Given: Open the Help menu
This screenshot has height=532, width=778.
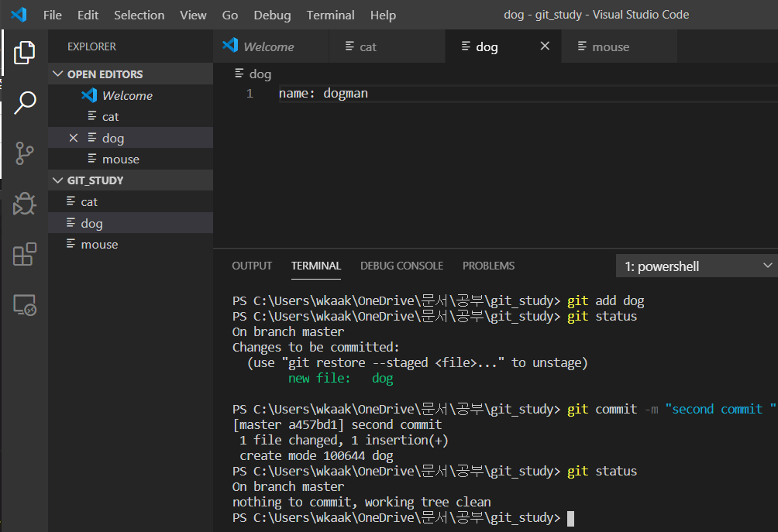Looking at the screenshot, I should [383, 15].
